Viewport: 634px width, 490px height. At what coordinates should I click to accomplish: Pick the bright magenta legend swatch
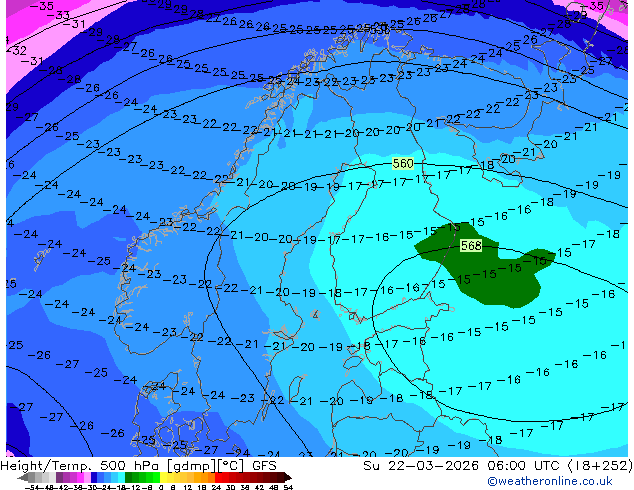tap(80, 477)
